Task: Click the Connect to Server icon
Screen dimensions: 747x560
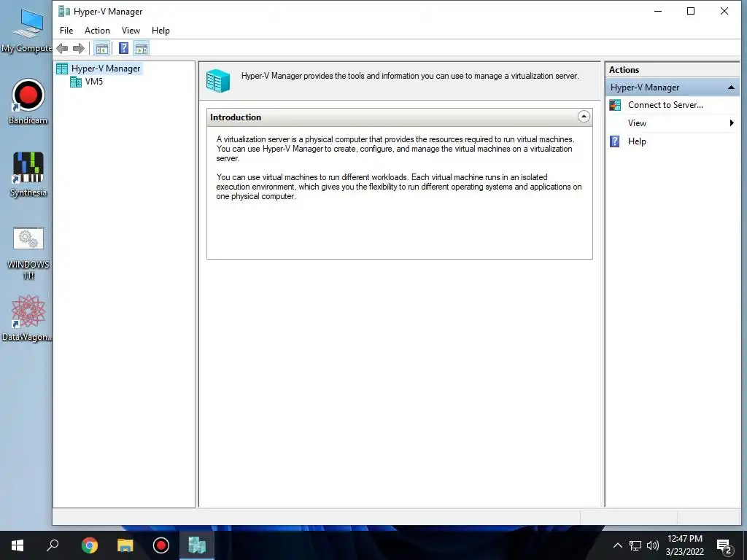Action: [x=615, y=105]
